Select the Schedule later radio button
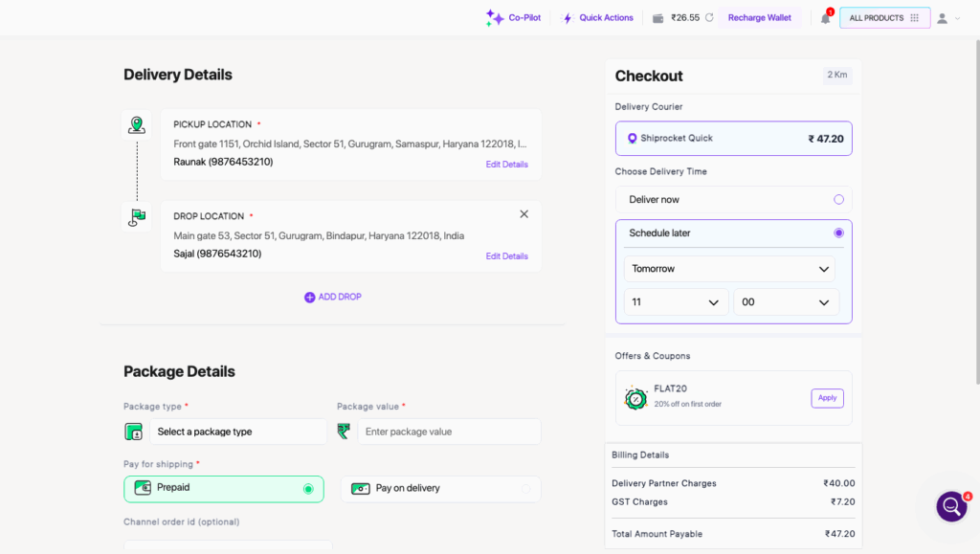Viewport: 980px width, 554px height. point(838,233)
